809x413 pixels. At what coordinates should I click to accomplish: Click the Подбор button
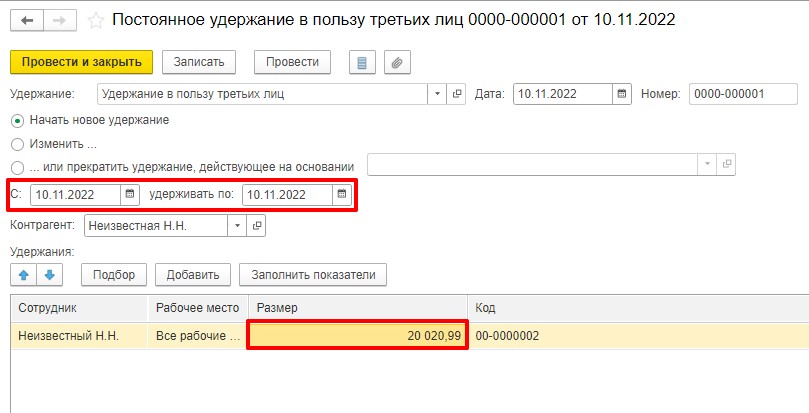(114, 275)
